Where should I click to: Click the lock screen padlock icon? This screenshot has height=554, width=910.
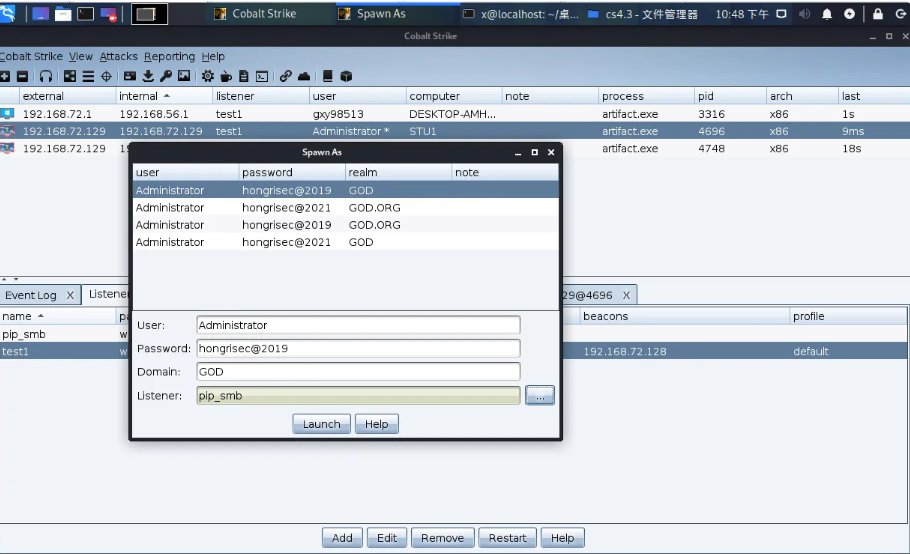click(878, 14)
